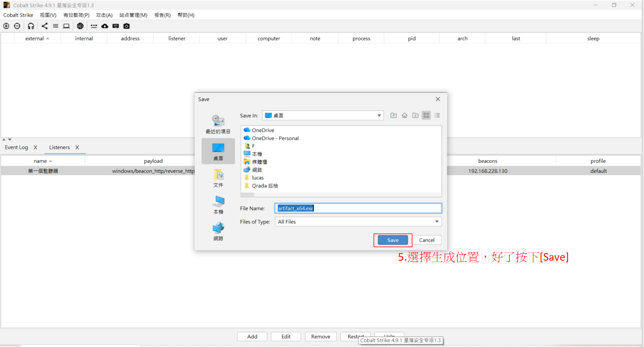
Task: Click the Cancel button
Action: click(426, 240)
